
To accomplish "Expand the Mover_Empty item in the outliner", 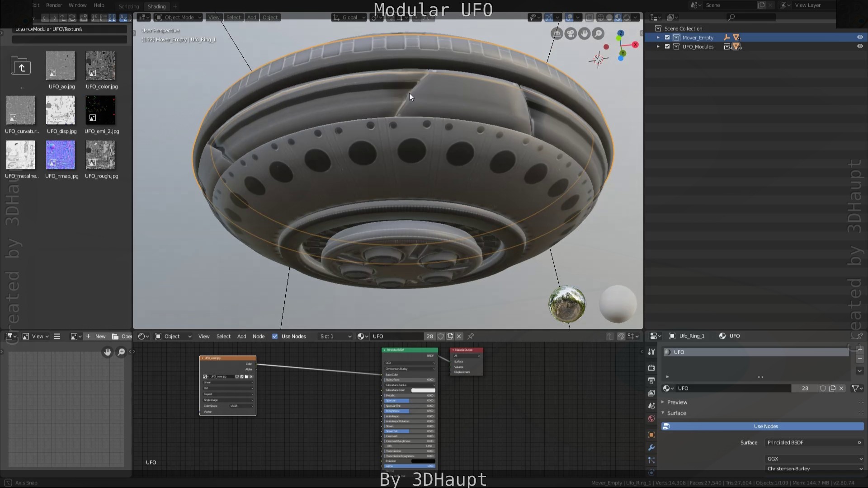I will click(x=659, y=38).
